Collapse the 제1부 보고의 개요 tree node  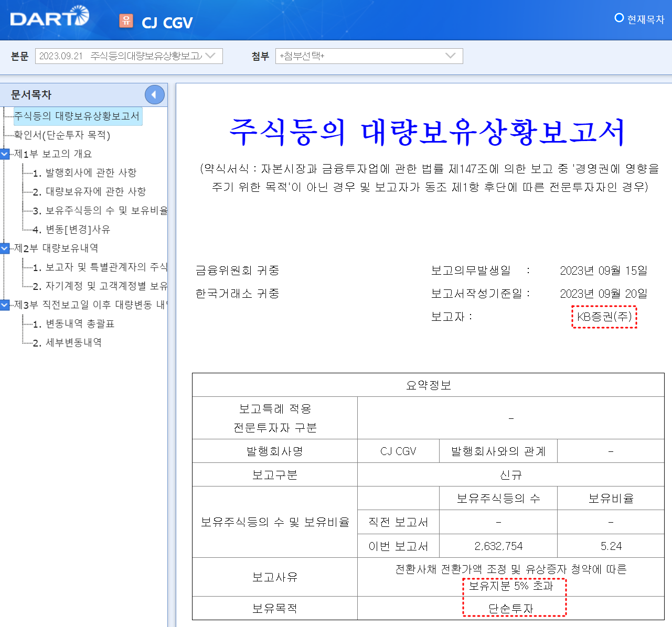[5, 154]
